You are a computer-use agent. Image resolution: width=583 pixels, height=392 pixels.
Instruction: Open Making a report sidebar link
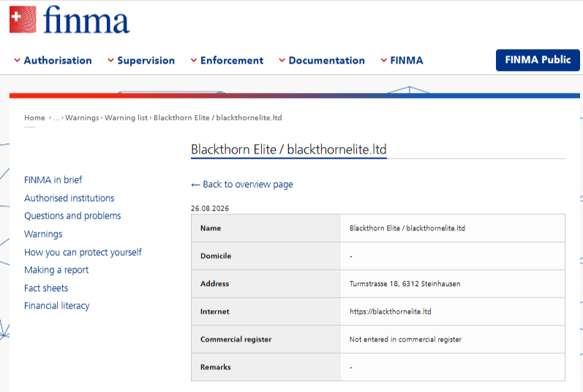click(x=56, y=270)
